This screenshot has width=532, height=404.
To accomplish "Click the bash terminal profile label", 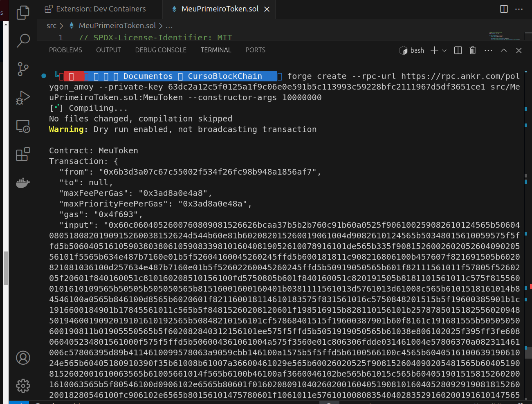I will [x=412, y=50].
